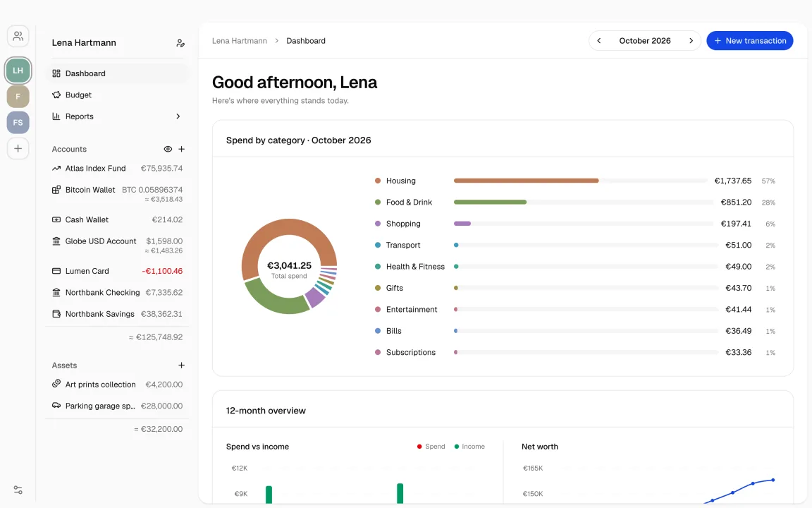The width and height of the screenshot is (812, 508).
Task: Click the 12-month overview heading
Action: tap(266, 411)
